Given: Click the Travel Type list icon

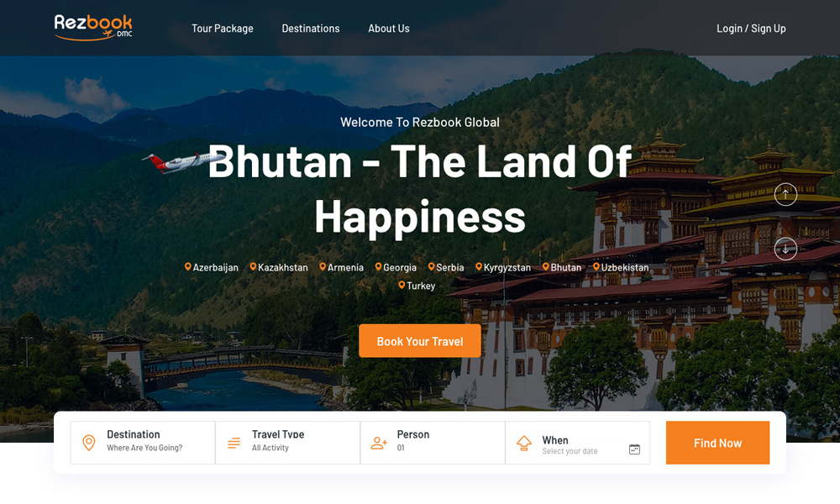Looking at the screenshot, I should click(234, 443).
